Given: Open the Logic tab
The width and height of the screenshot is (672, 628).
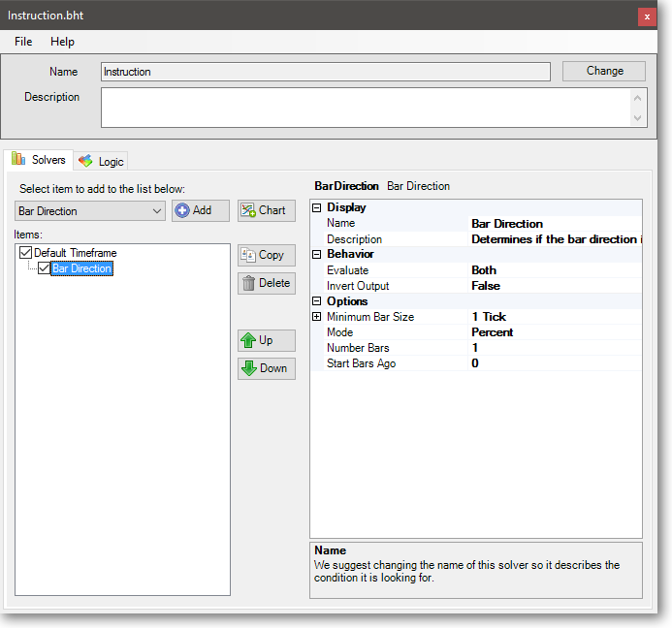Looking at the screenshot, I should (102, 162).
